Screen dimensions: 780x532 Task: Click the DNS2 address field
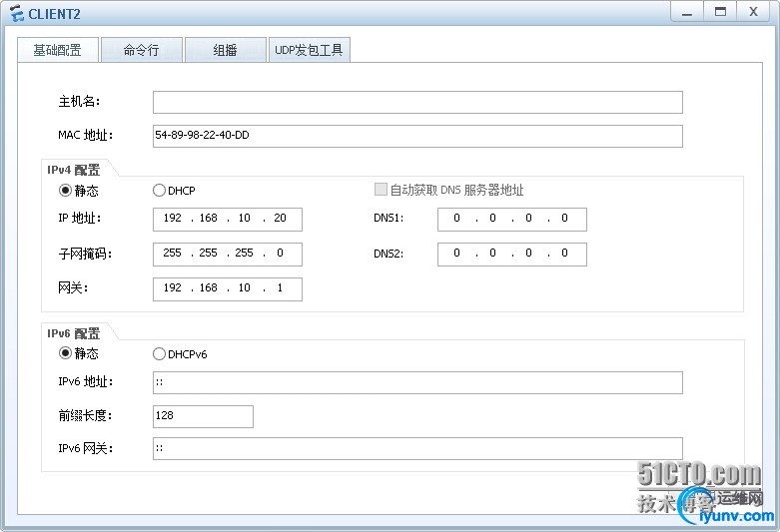[512, 255]
